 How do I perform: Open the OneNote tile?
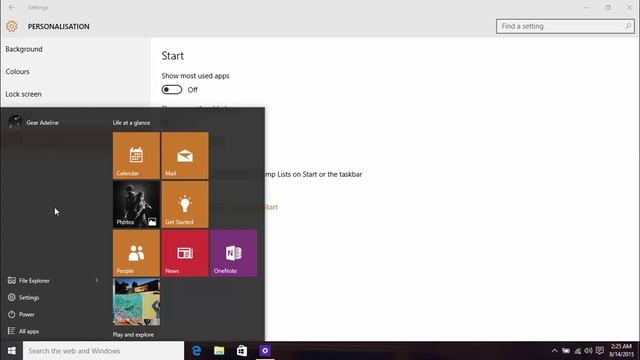point(233,253)
